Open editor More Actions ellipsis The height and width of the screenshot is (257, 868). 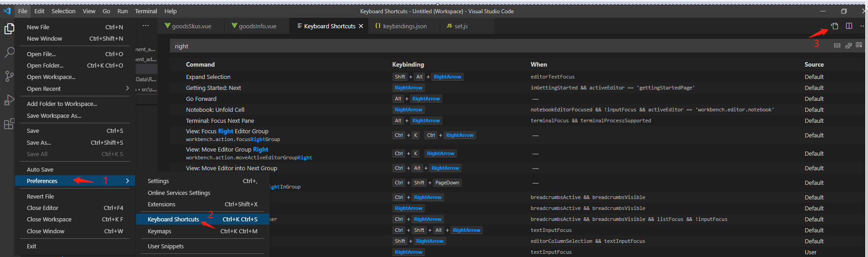pos(862,26)
